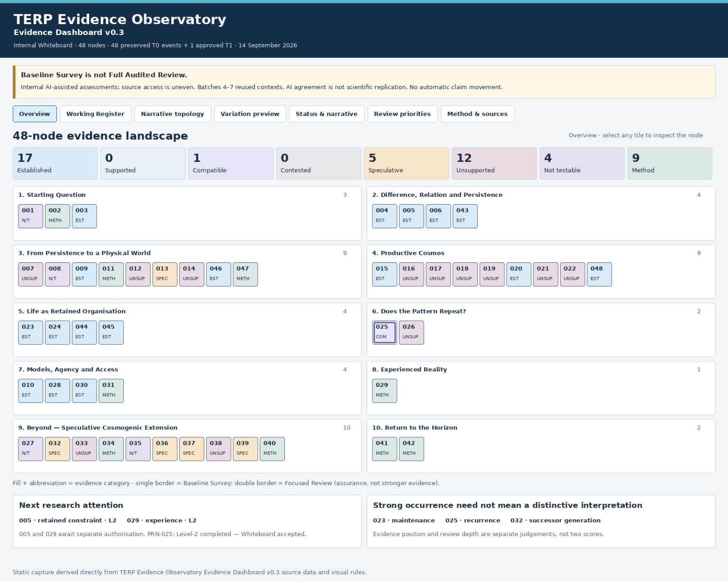This screenshot has width=728, height=582.
Task: Select the Variation preview tab
Action: pos(250,114)
